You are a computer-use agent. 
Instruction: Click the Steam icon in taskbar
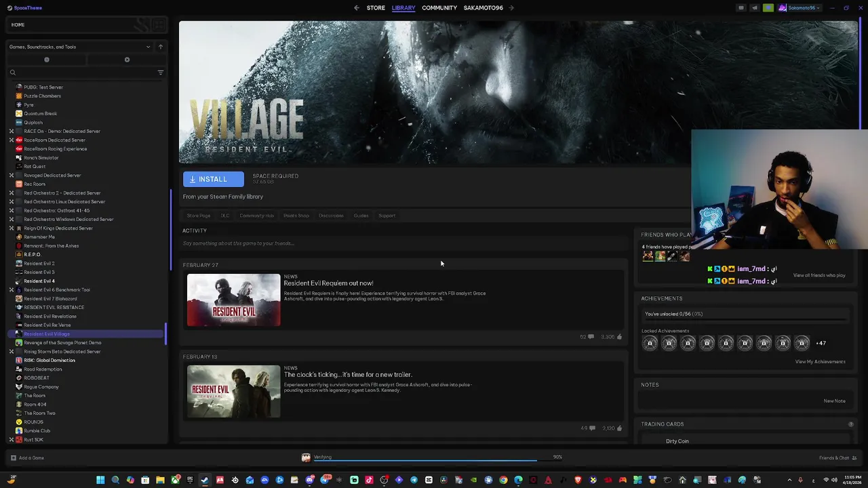205,480
